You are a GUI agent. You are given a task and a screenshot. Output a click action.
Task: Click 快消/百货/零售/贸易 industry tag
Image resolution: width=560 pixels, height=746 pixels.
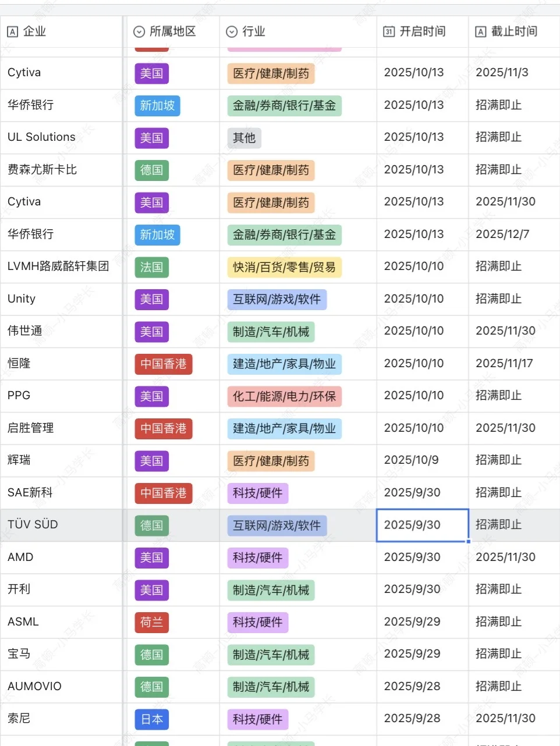[x=284, y=267]
